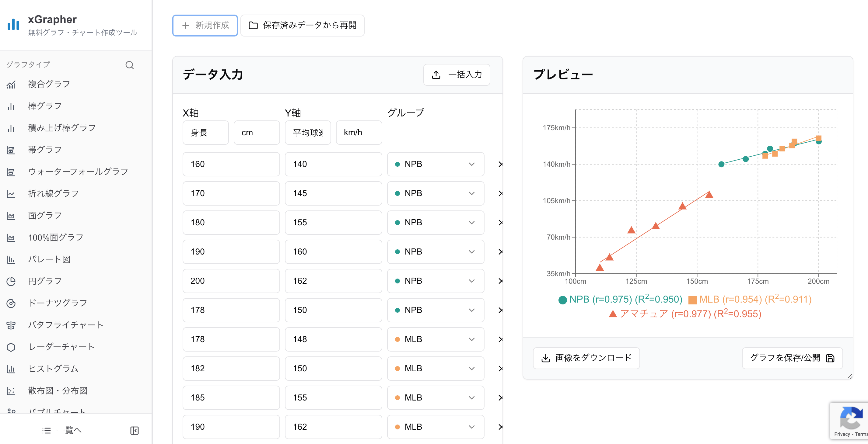The height and width of the screenshot is (444, 868).
Task: Select the バタフライチャート butterfly chart icon
Action: pos(11,325)
